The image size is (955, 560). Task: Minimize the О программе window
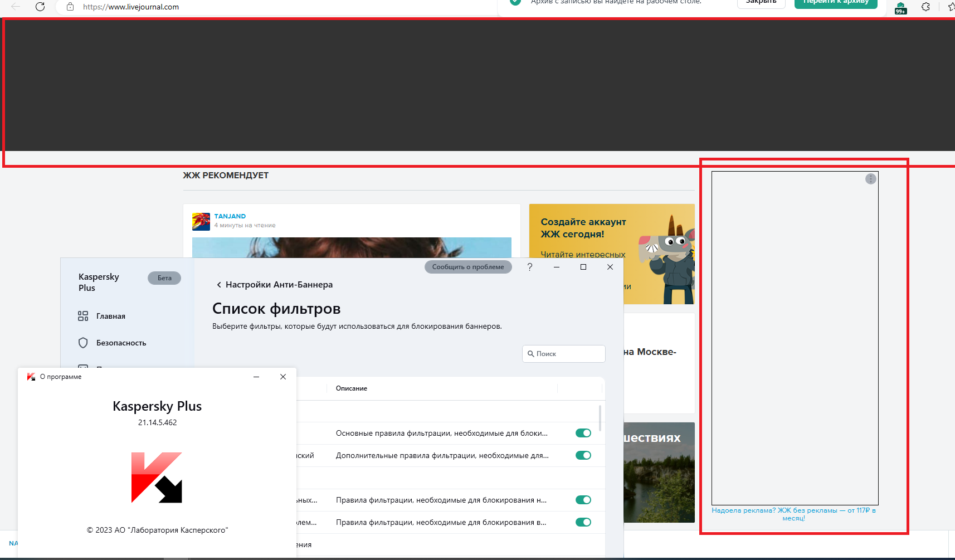tap(256, 377)
